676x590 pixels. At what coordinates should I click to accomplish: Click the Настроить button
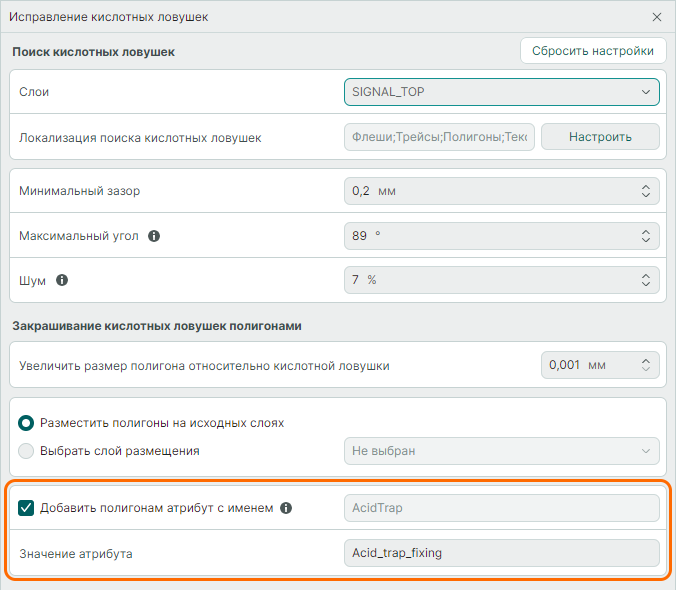click(600, 137)
